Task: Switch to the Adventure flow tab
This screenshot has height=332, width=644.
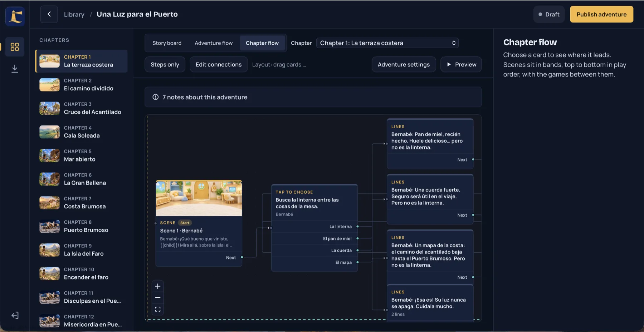Action: [214, 43]
